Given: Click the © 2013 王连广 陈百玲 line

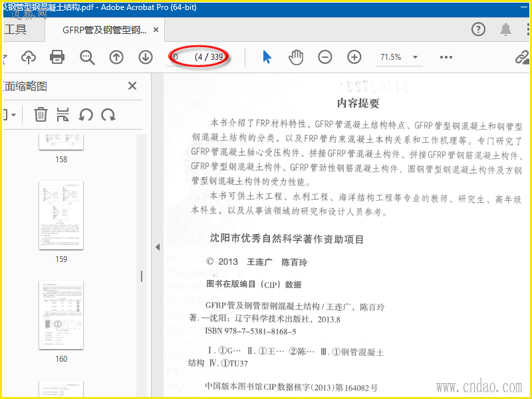Looking at the screenshot, I should tap(257, 262).
